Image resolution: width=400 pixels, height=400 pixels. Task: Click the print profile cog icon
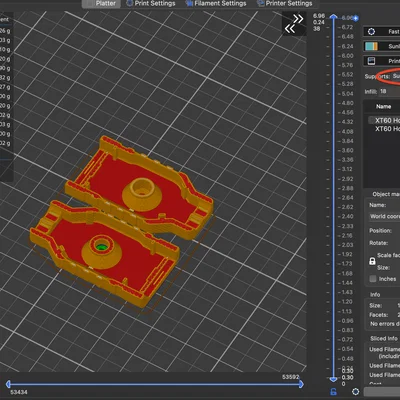click(x=371, y=32)
